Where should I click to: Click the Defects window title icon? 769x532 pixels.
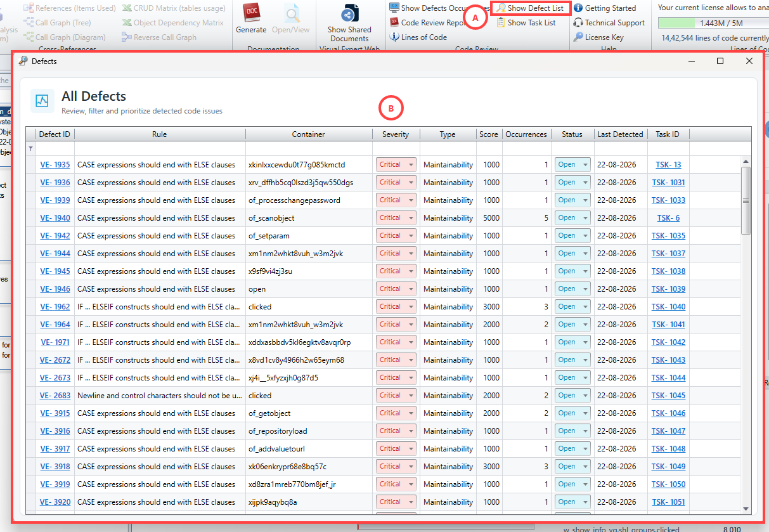click(23, 61)
